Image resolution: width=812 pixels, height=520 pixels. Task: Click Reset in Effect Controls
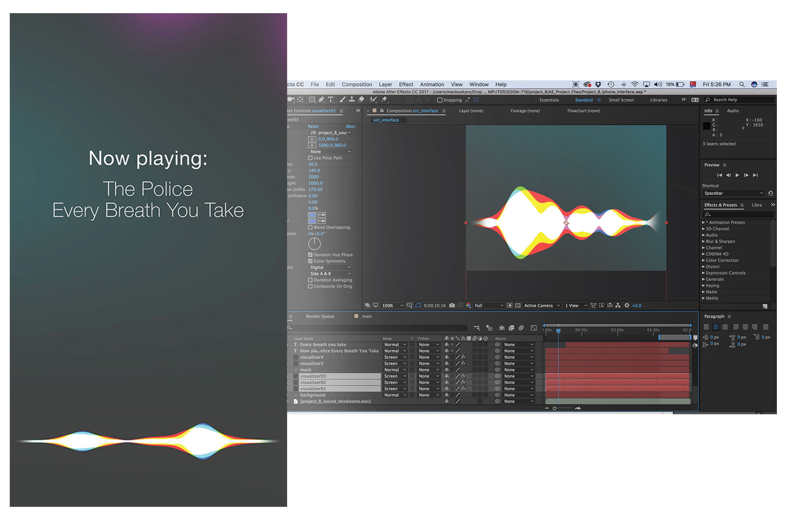pyautogui.click(x=313, y=126)
